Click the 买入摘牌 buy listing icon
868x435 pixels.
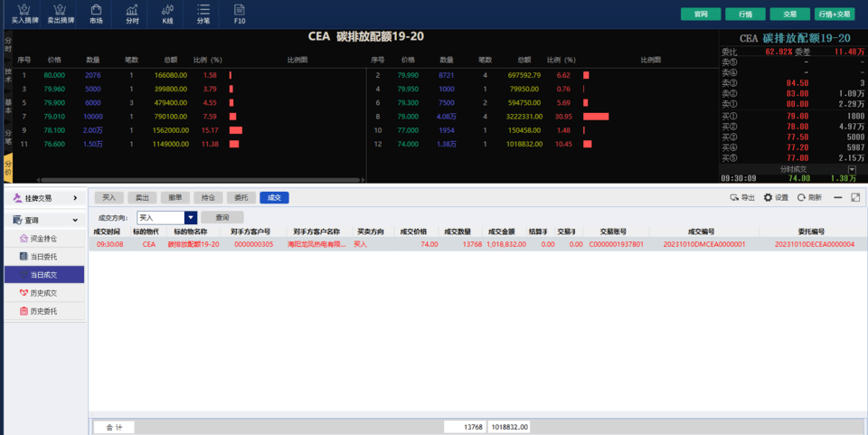coord(24,14)
